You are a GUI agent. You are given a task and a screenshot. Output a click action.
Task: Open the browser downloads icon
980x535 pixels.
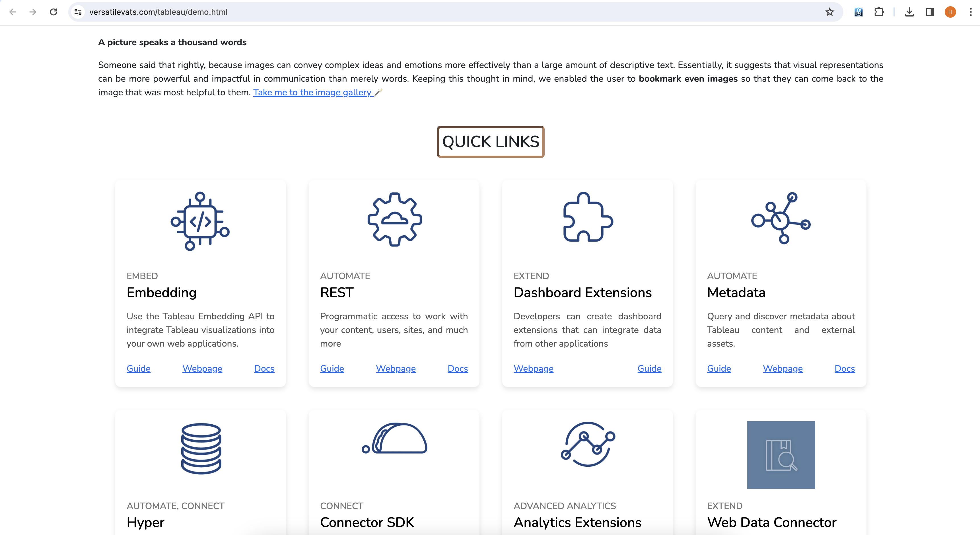click(909, 12)
